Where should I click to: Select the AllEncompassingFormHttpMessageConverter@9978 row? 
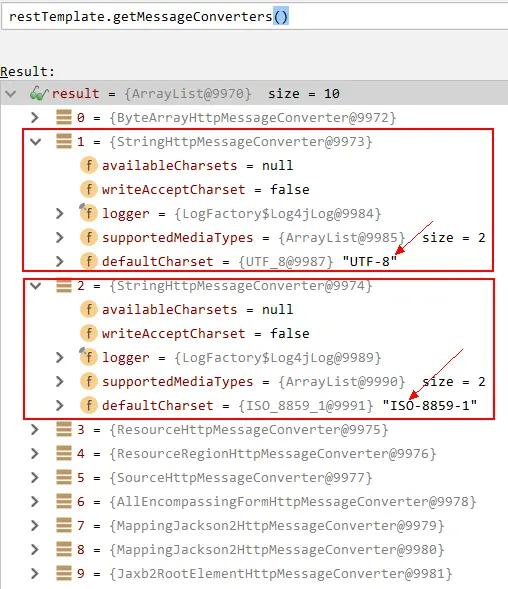tap(254, 501)
